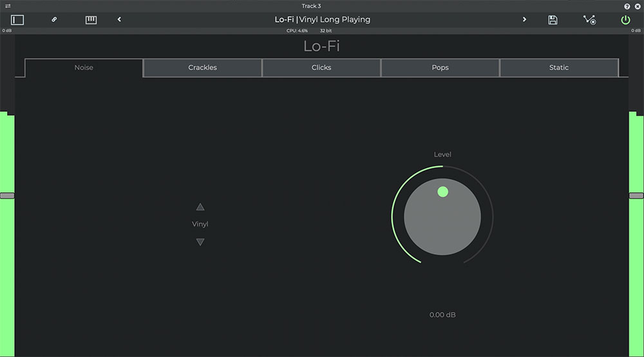Go to next preset with right arrow
Viewport: 644px width, 357px height.
[x=524, y=20]
